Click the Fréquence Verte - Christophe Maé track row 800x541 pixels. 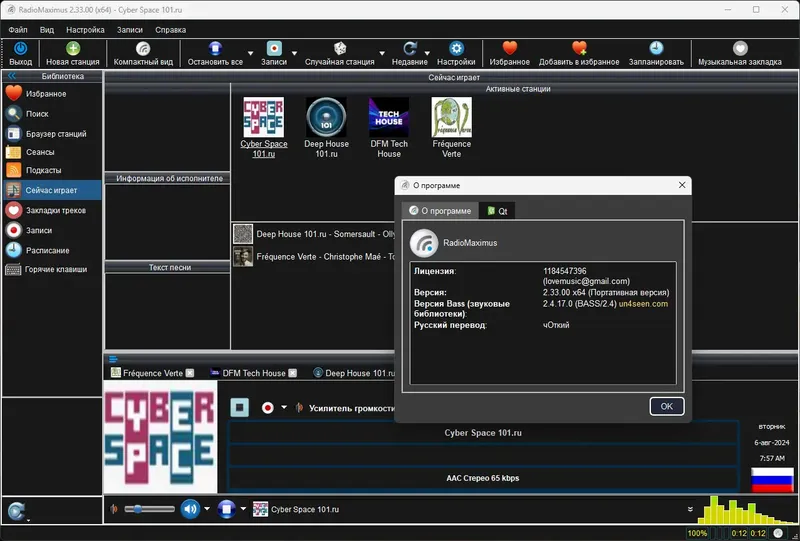(314, 257)
